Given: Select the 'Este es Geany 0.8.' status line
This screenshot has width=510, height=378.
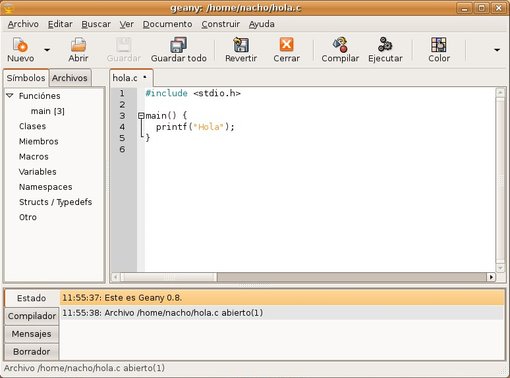Looking at the screenshot, I should point(282,298).
